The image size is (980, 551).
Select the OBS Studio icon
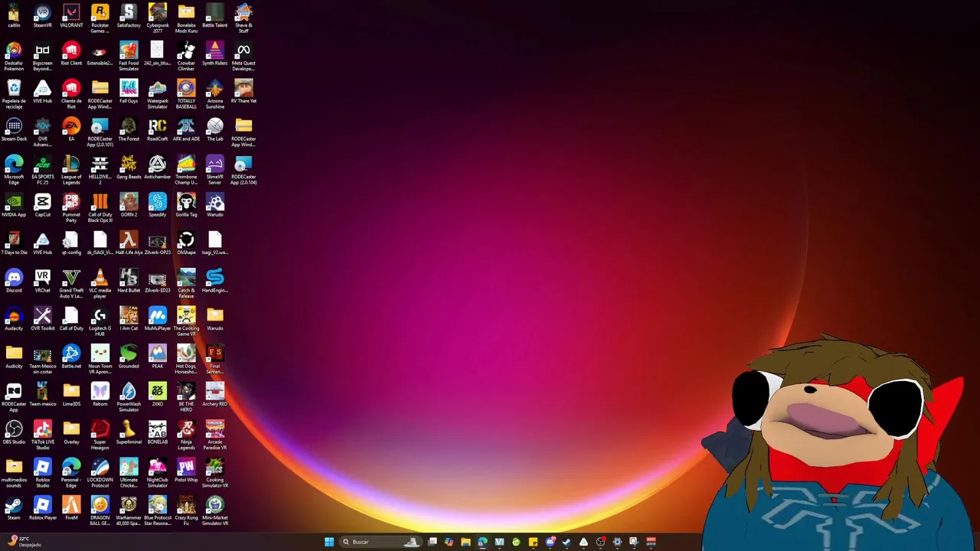coord(14,432)
